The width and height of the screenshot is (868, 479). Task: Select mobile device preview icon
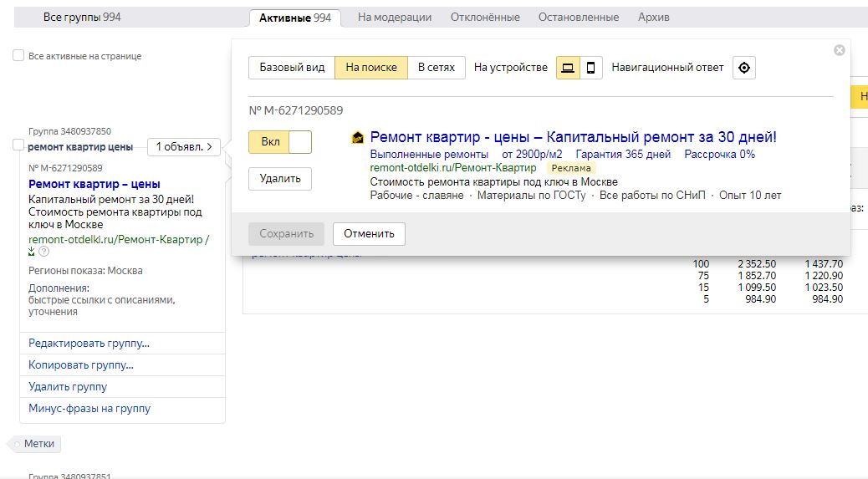(x=590, y=68)
